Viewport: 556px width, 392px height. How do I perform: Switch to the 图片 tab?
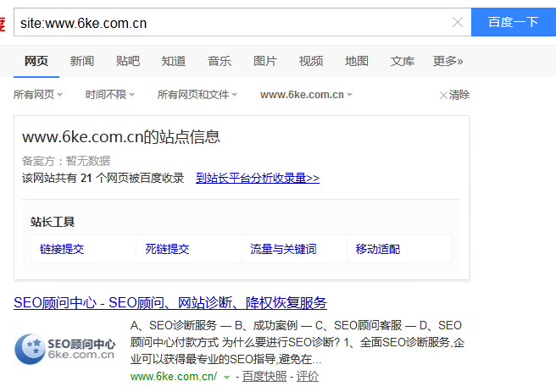(x=265, y=61)
